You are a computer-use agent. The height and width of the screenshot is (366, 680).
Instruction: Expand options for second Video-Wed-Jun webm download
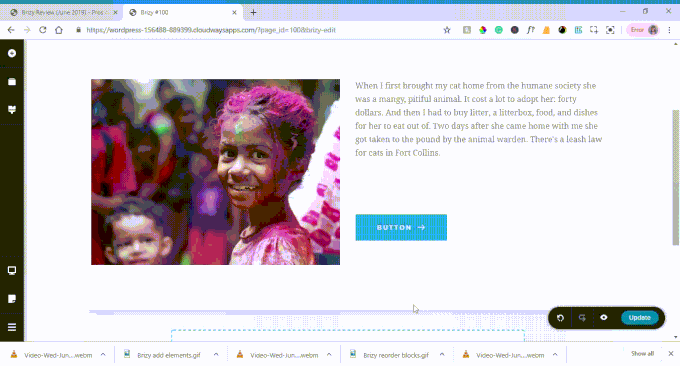[329, 355]
